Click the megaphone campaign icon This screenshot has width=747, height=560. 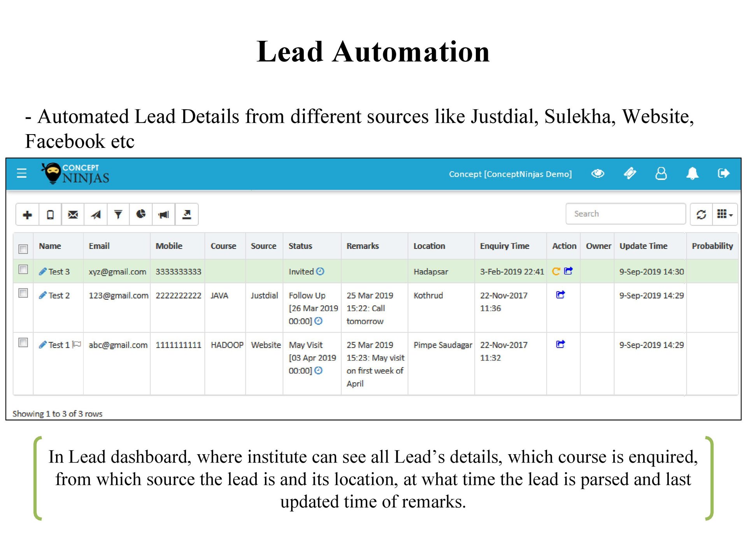point(164,215)
